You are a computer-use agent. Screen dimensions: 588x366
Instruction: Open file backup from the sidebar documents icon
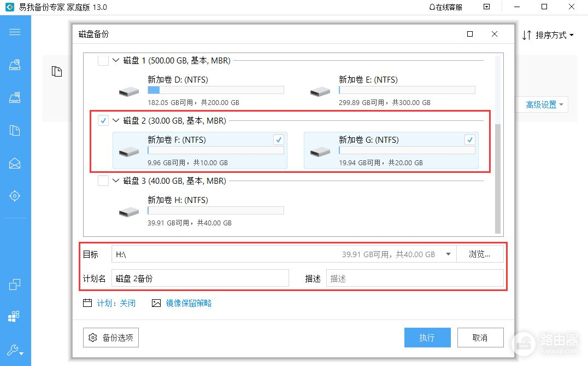click(15, 130)
